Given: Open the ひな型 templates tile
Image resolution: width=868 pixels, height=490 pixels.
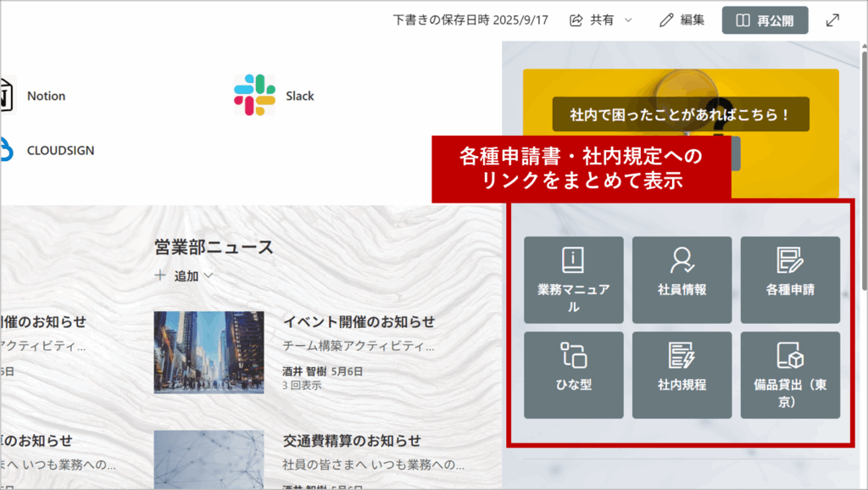Looking at the screenshot, I should tap(574, 376).
